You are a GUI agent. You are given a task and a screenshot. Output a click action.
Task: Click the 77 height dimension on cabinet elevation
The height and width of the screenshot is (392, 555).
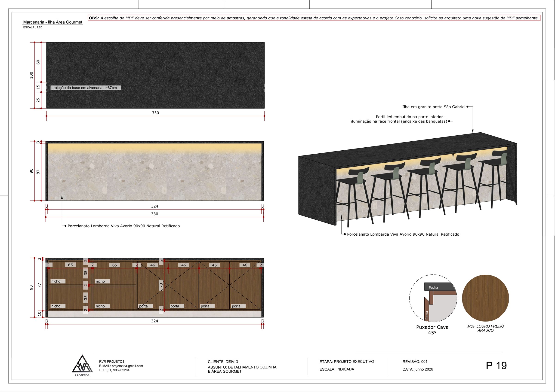click(39, 285)
